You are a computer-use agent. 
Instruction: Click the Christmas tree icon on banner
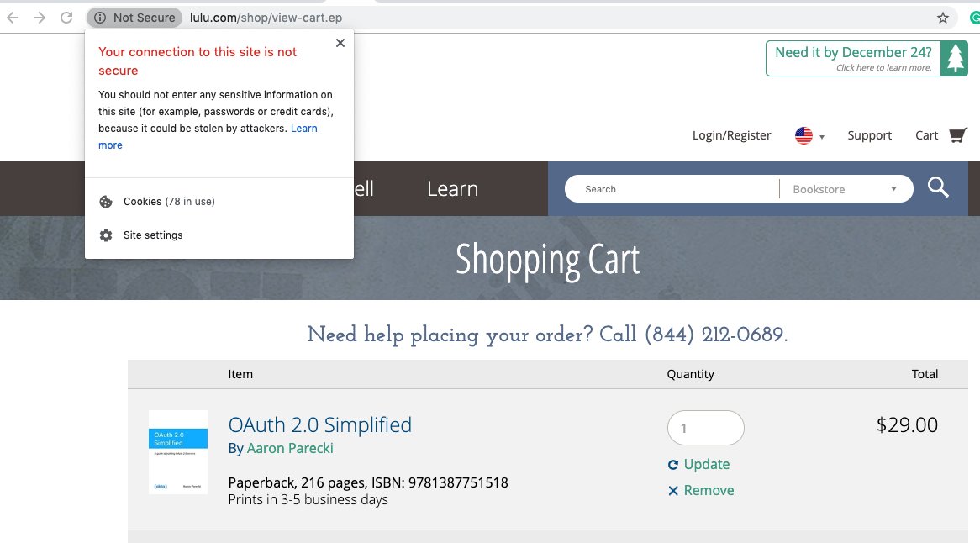[x=955, y=59]
